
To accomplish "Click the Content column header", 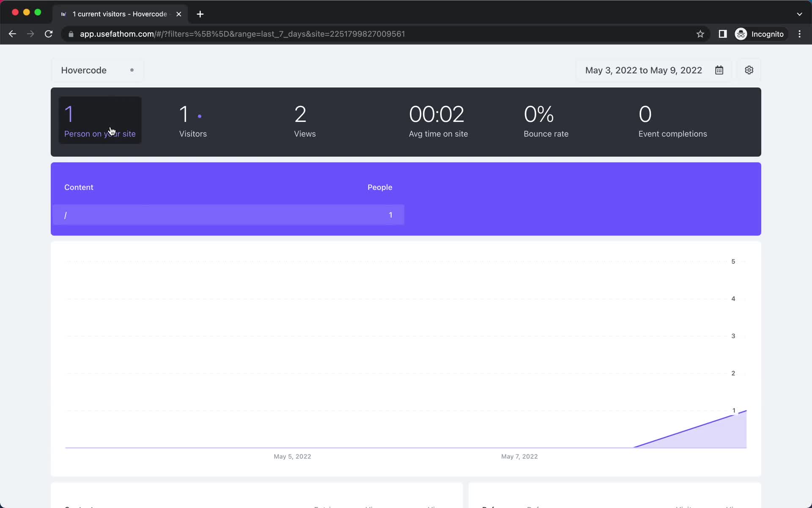I will pyautogui.click(x=79, y=187).
